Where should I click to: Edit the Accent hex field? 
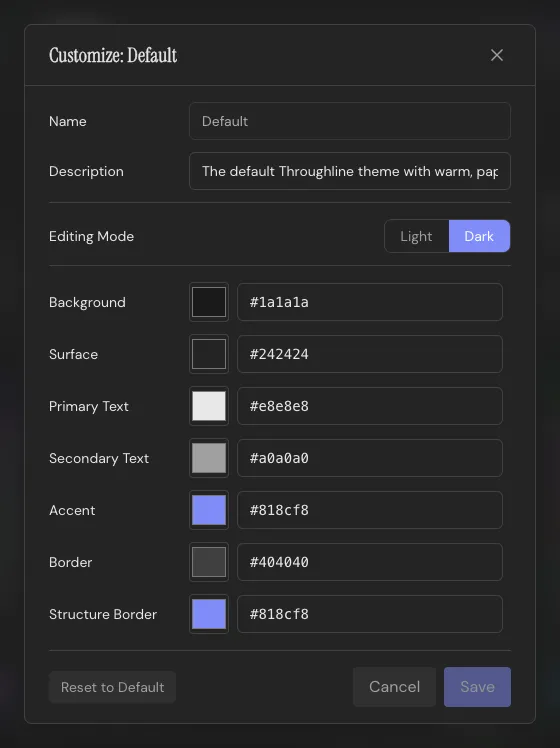click(370, 510)
